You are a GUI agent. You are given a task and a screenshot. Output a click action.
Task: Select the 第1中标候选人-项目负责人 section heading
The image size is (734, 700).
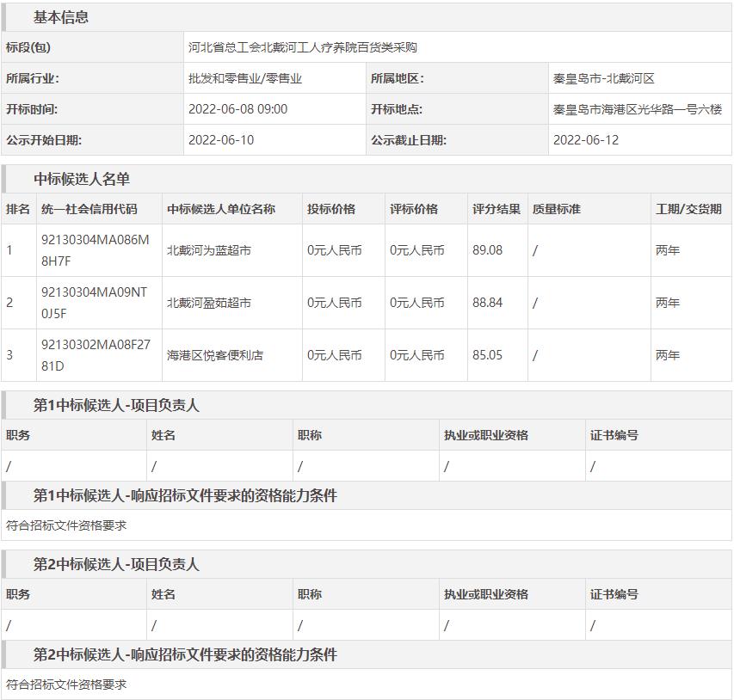(x=116, y=405)
